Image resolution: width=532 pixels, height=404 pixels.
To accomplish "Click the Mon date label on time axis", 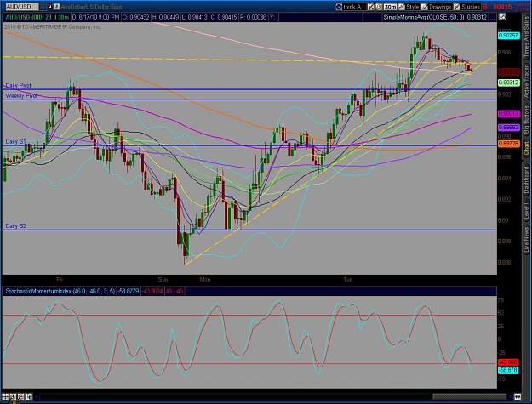I will click(x=205, y=280).
